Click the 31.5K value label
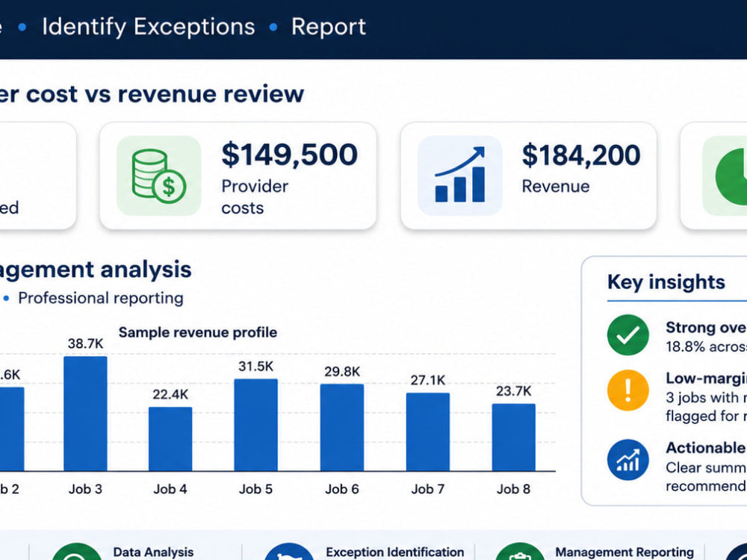This screenshot has height=560, width=747. [x=255, y=366]
